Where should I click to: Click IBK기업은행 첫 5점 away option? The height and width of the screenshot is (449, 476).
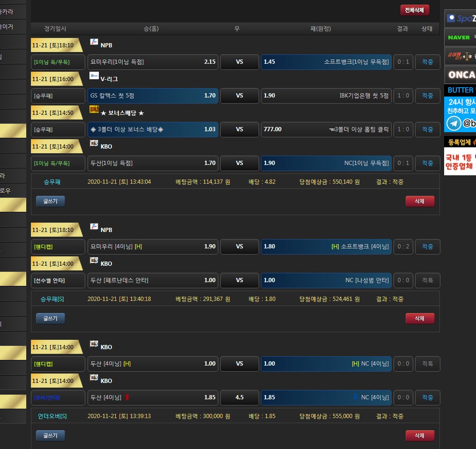326,96
